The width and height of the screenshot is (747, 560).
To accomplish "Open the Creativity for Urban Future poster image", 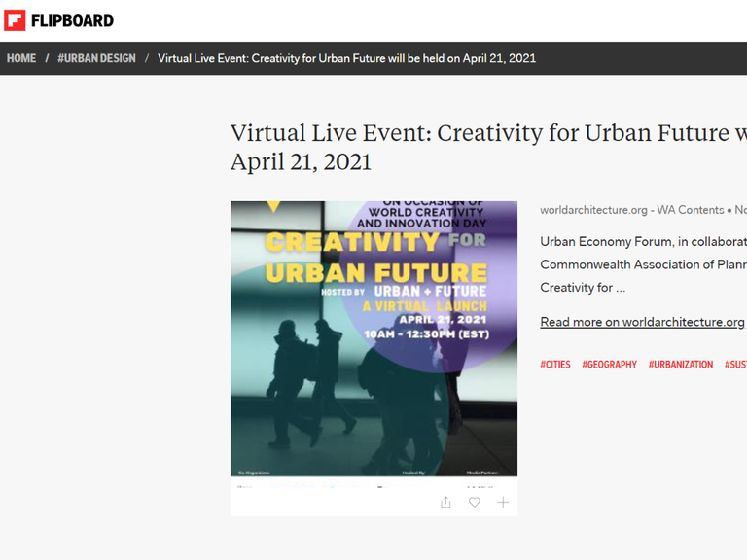I will [373, 338].
